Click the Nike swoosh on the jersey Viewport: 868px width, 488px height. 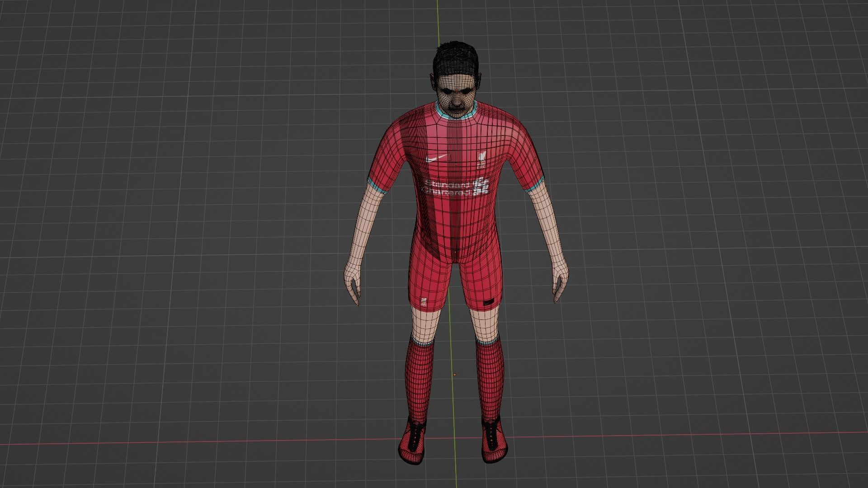tap(437, 158)
